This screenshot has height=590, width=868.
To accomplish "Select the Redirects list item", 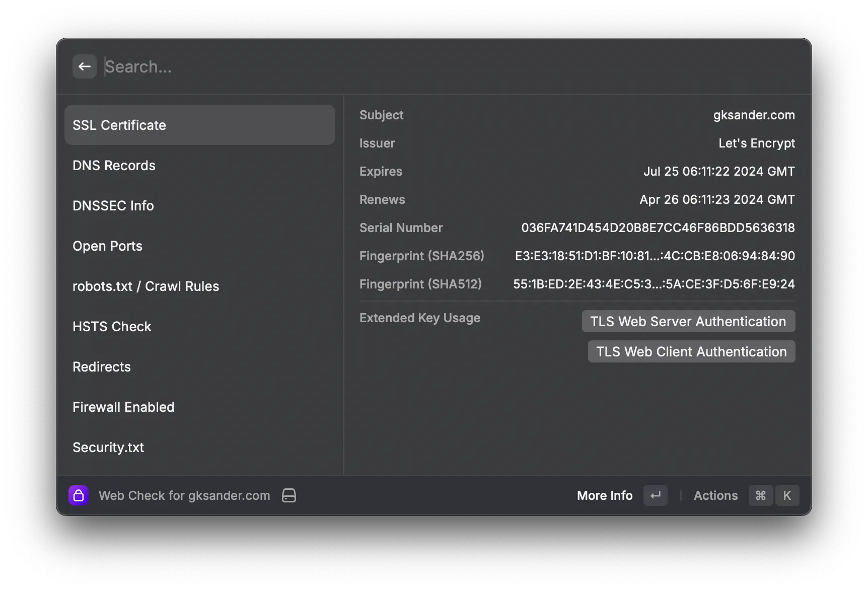I will click(200, 366).
